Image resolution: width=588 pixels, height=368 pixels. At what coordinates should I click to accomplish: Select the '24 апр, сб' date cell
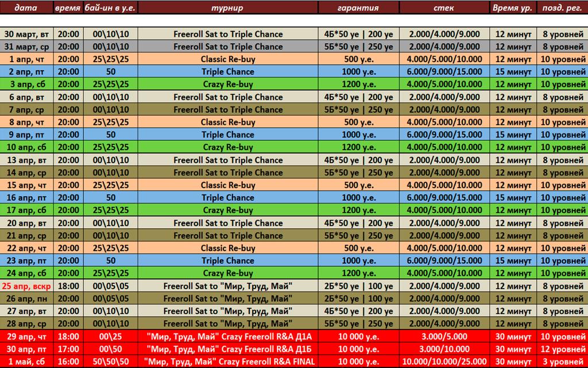point(26,273)
